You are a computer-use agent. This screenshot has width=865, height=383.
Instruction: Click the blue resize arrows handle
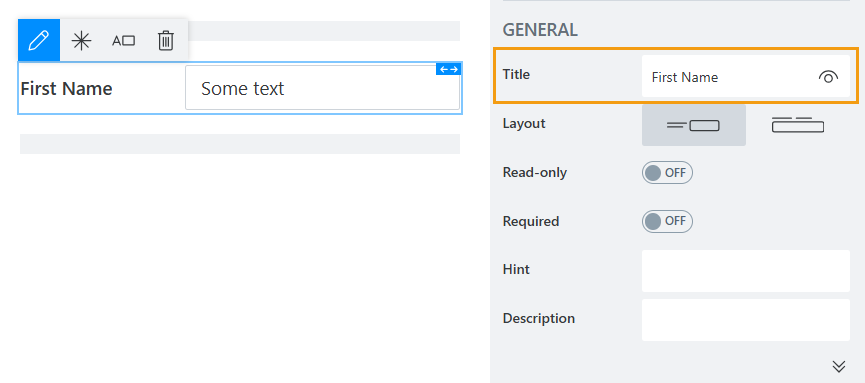(448, 69)
